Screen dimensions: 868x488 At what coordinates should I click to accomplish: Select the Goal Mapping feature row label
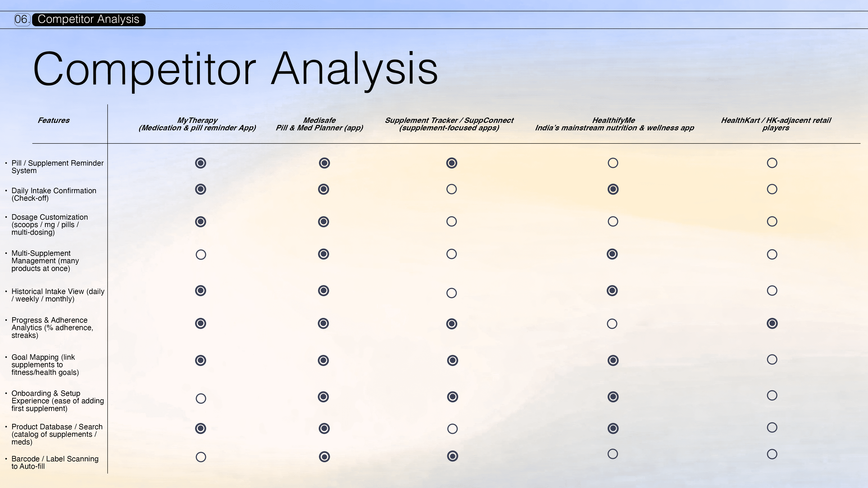(45, 365)
